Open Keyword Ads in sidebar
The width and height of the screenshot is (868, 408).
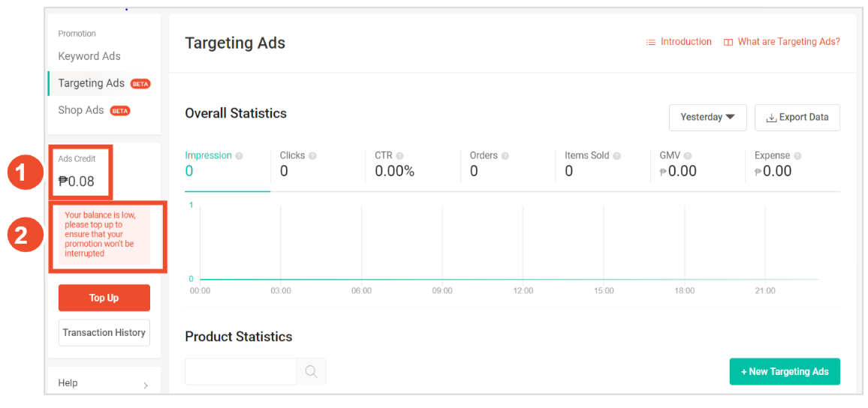point(89,56)
